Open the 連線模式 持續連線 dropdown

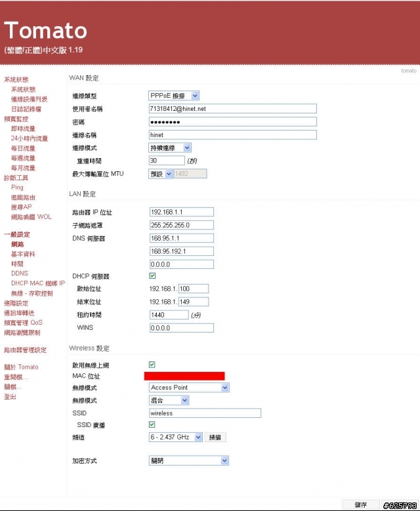pyautogui.click(x=170, y=148)
